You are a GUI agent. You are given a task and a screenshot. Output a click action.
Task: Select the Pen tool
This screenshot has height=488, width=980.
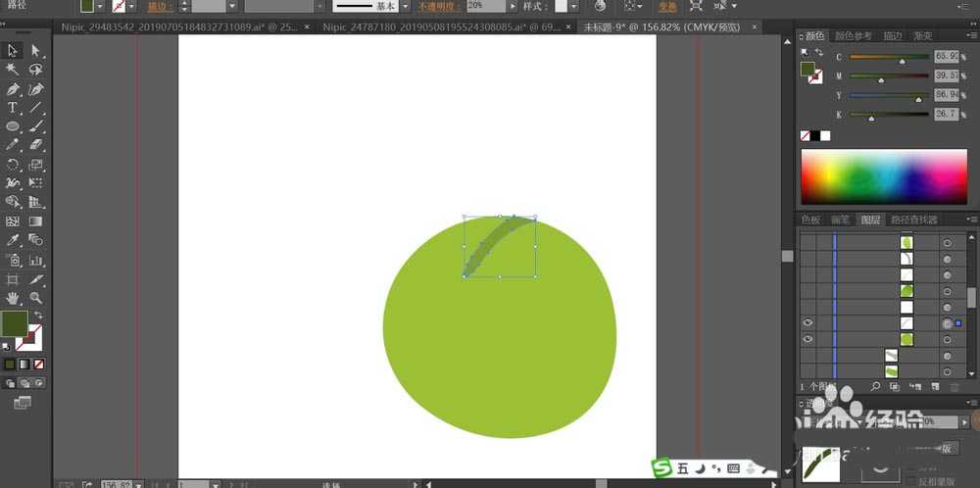point(13,89)
